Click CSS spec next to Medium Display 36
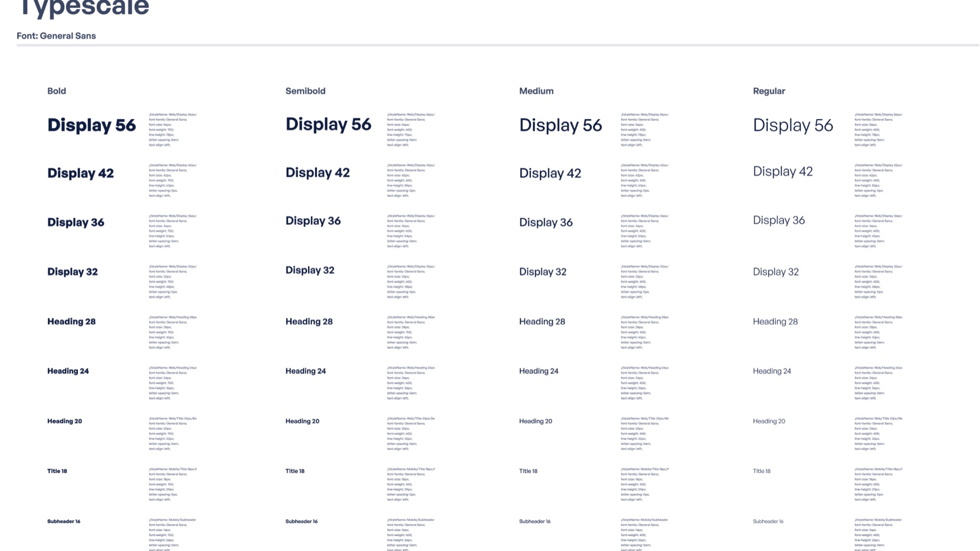980x551 pixels. tap(644, 231)
